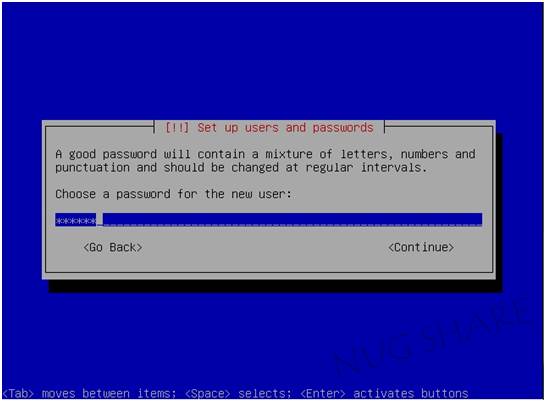This screenshot has height=402, width=546.
Task: Click the masked asterisks in password field
Action: pyautogui.click(x=76, y=221)
